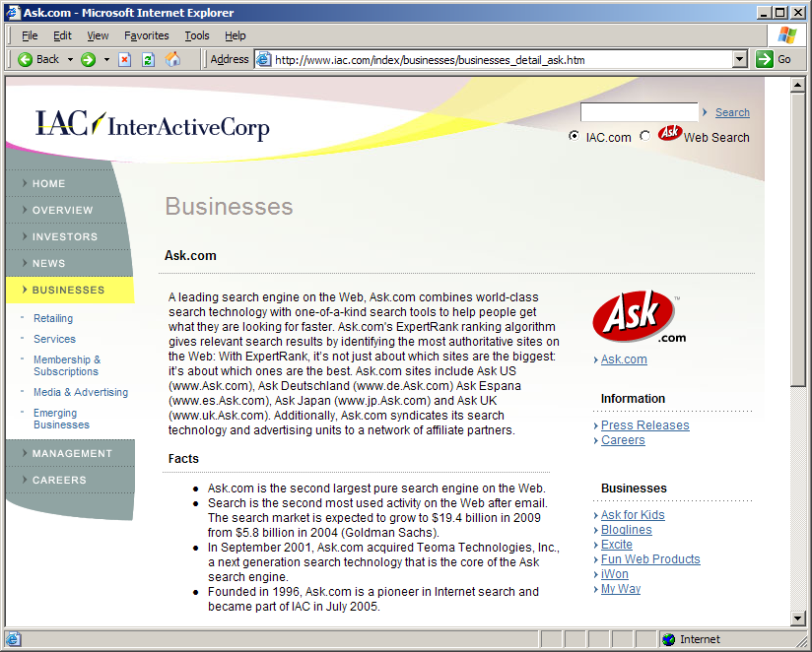812x652 pixels.
Task: Select the highlighted BUSINESSES navigation item
Action: click(x=69, y=290)
